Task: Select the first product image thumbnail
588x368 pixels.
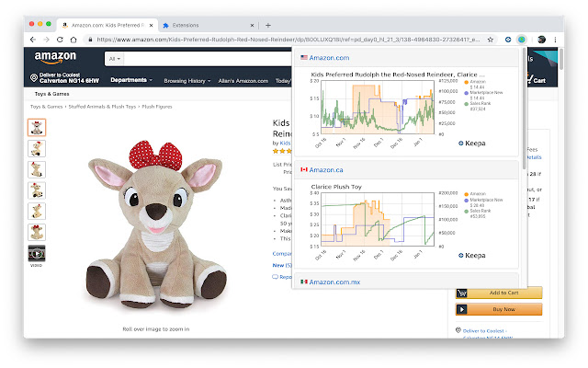Action: pos(37,127)
